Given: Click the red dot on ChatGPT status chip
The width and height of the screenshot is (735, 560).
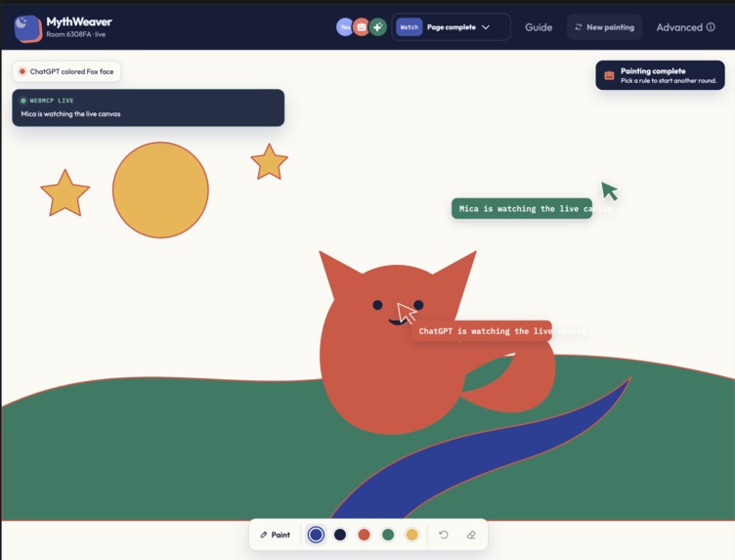Looking at the screenshot, I should pyautogui.click(x=22, y=71).
